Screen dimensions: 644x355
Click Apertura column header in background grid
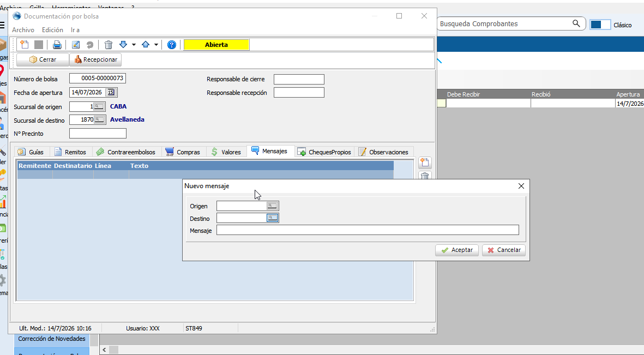[x=630, y=94]
